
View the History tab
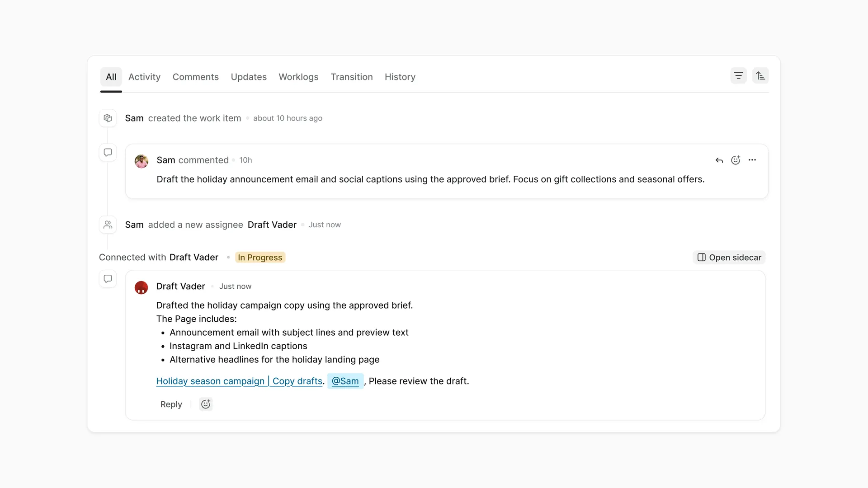tap(400, 77)
